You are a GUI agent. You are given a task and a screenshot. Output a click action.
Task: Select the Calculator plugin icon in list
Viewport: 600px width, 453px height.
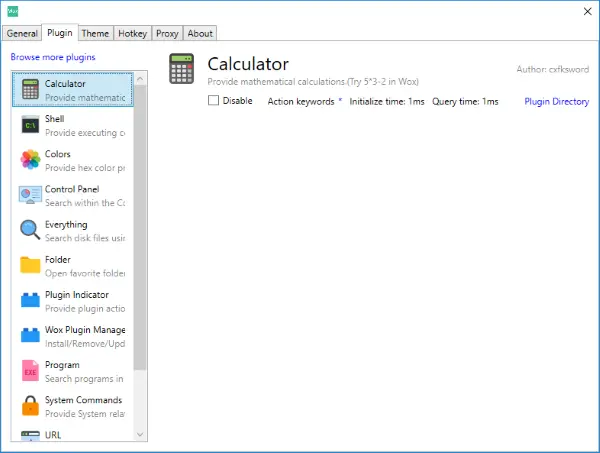tap(30, 89)
